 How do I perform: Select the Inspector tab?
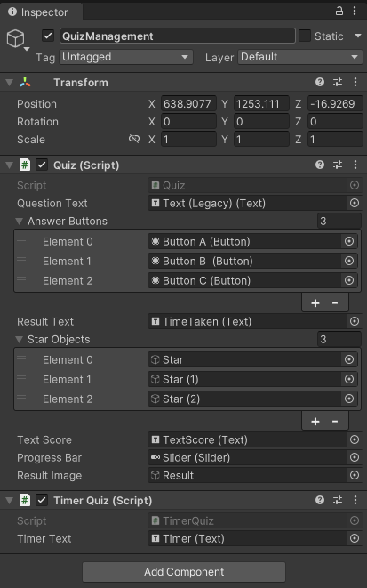point(38,12)
